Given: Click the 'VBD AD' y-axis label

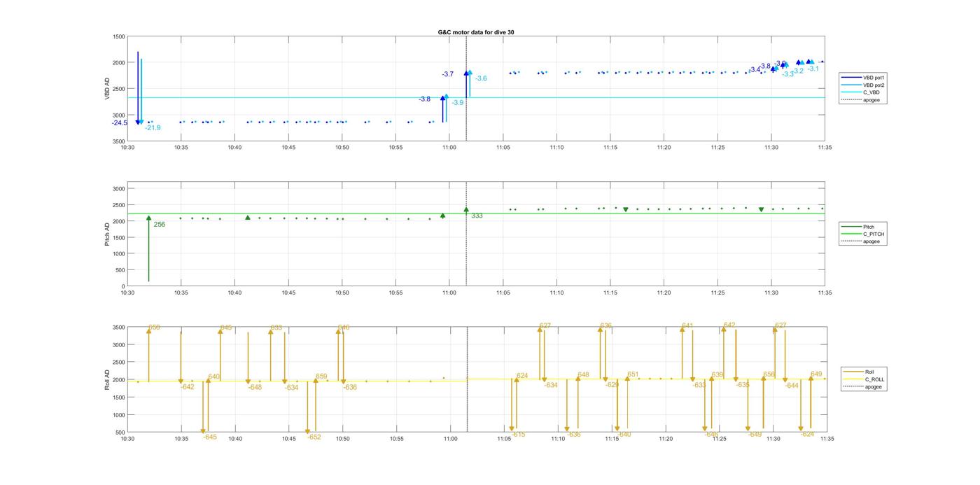Looking at the screenshot, I should [x=107, y=89].
